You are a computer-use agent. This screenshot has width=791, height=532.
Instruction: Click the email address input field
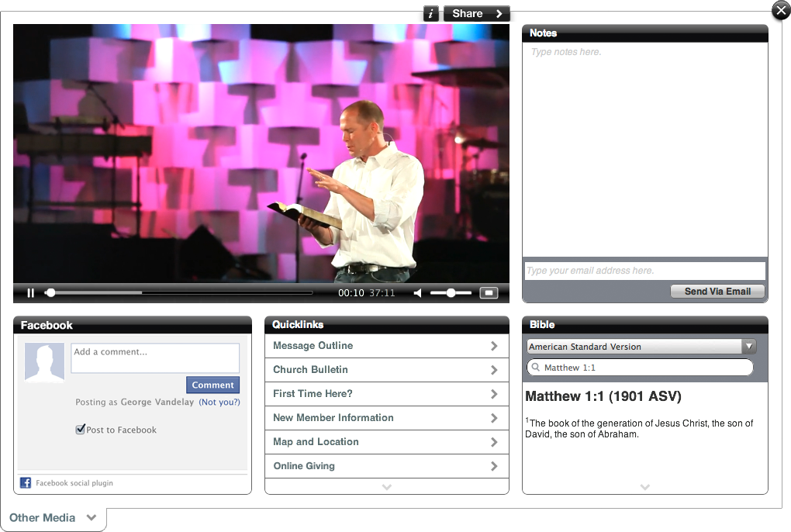click(644, 271)
